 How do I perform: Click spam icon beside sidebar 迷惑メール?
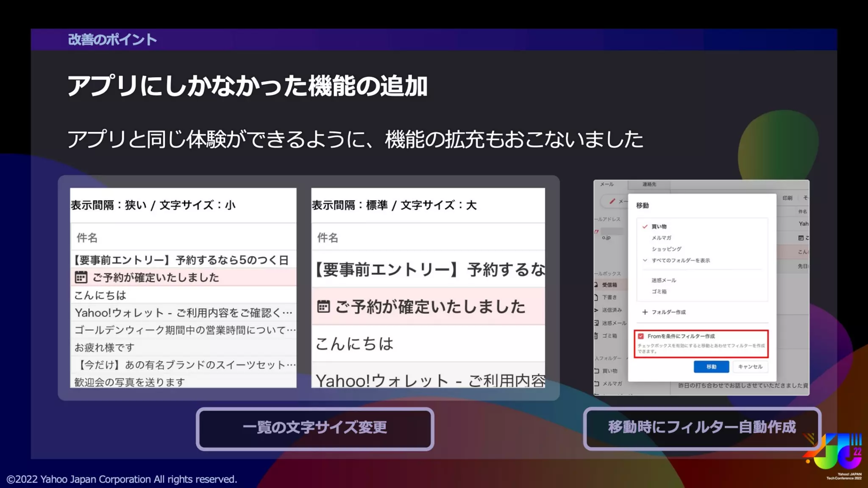point(596,323)
